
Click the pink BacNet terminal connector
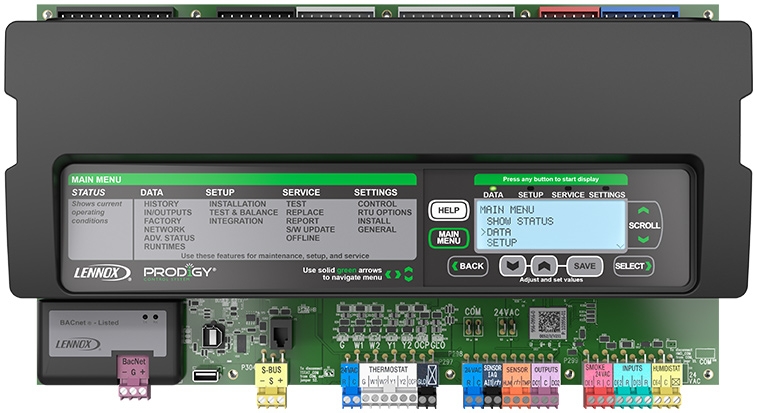click(x=134, y=378)
